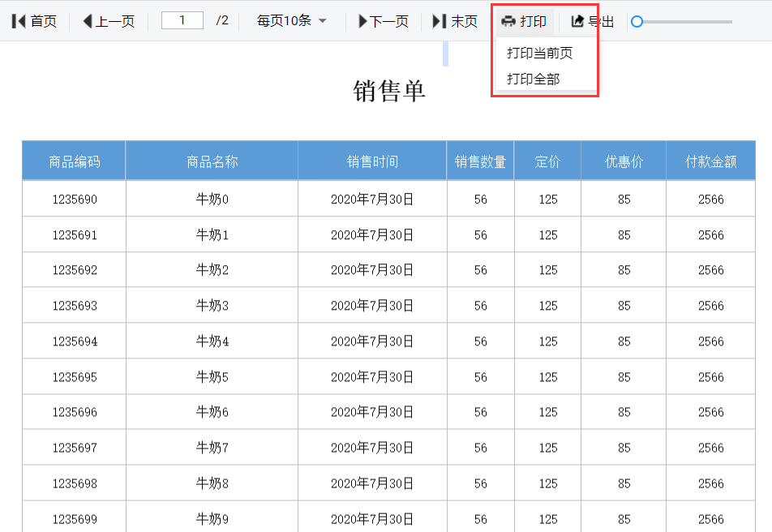Click the printer icon in toolbar
This screenshot has width=772, height=532.
click(508, 21)
